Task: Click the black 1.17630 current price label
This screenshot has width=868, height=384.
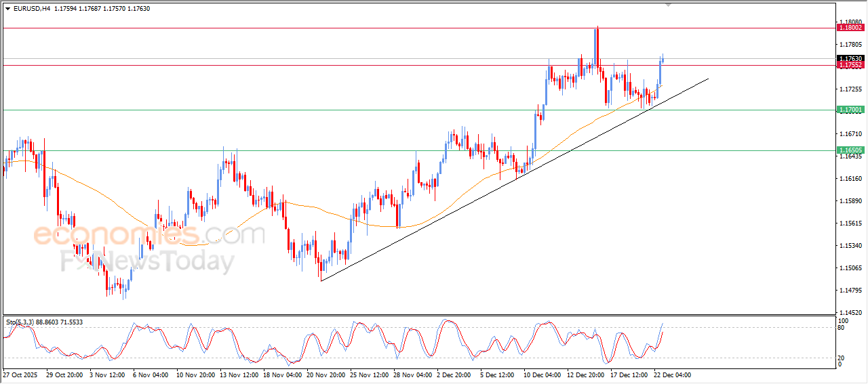Action: pyautogui.click(x=850, y=59)
